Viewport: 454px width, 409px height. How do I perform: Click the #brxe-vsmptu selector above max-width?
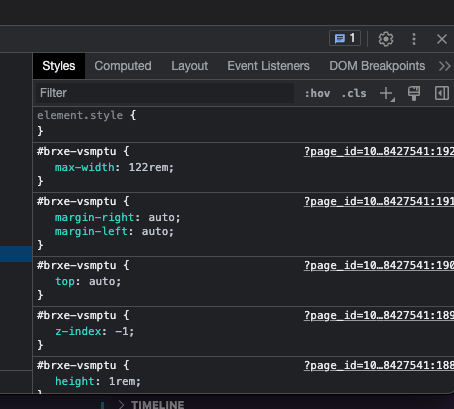(77, 151)
